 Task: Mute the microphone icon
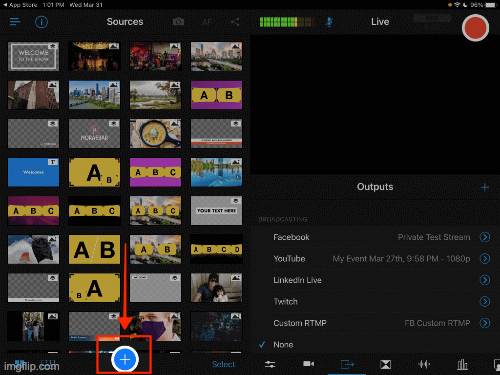(x=329, y=22)
